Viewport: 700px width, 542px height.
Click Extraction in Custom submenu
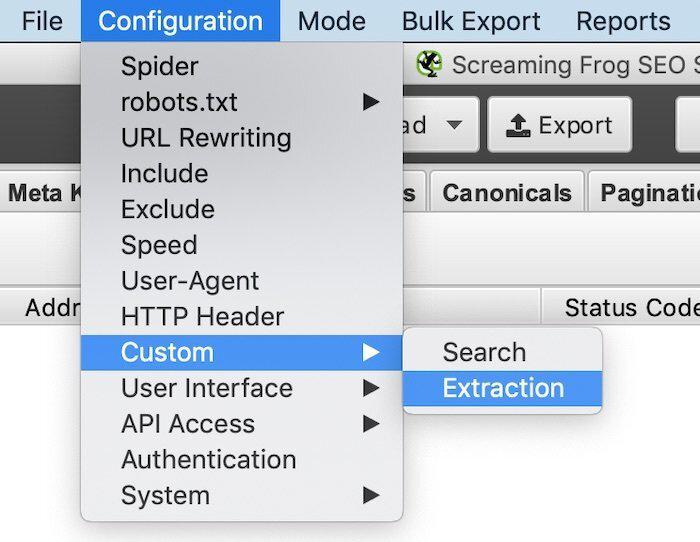pyautogui.click(x=503, y=388)
